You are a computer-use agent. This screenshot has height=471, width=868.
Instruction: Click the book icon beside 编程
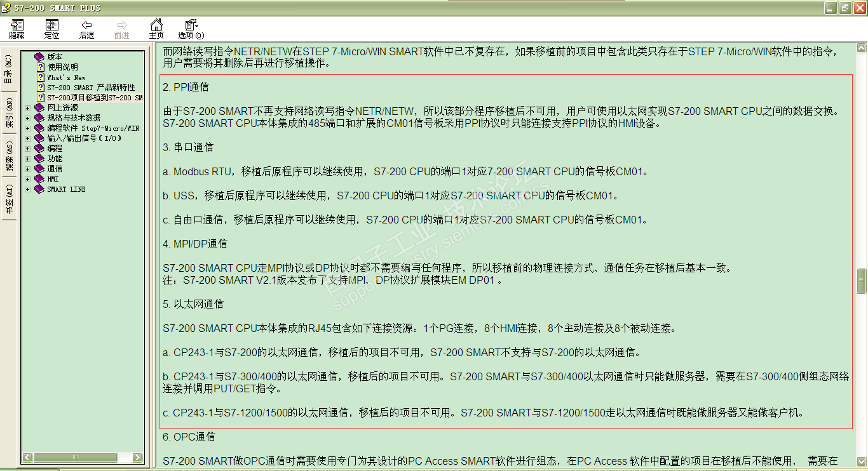(x=40, y=149)
